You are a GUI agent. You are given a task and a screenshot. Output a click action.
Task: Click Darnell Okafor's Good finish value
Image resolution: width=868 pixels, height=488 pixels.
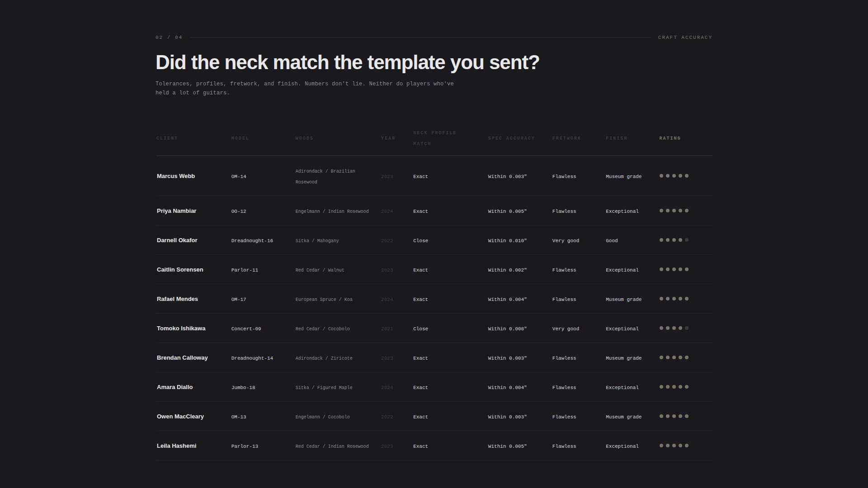coord(612,241)
